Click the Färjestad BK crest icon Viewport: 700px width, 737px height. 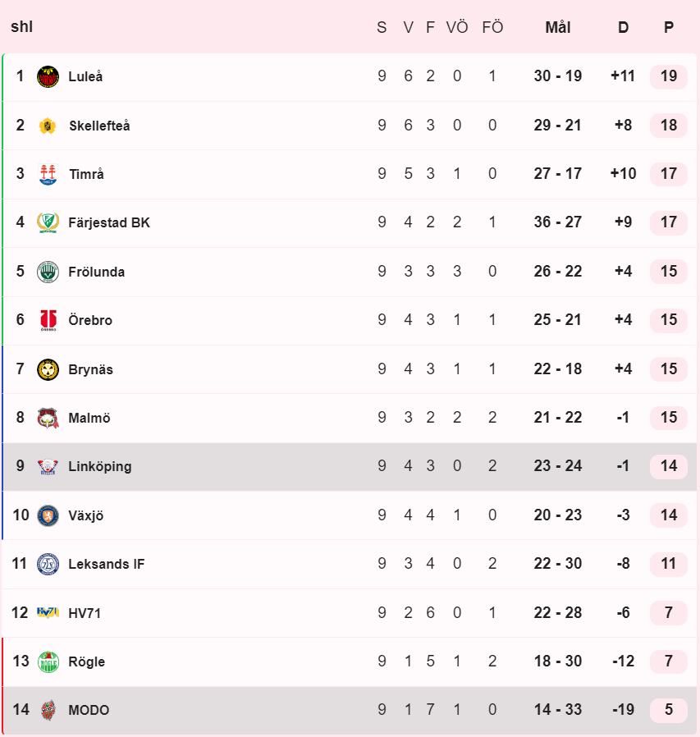coord(48,222)
